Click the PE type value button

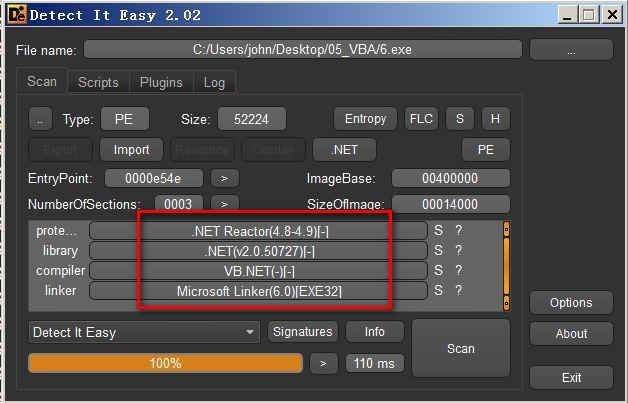click(x=125, y=119)
